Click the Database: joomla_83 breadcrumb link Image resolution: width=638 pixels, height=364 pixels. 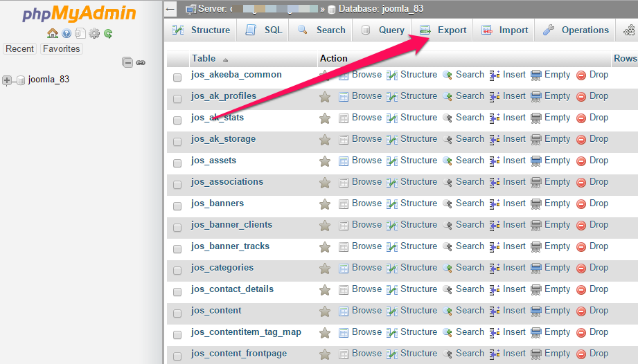click(x=381, y=8)
